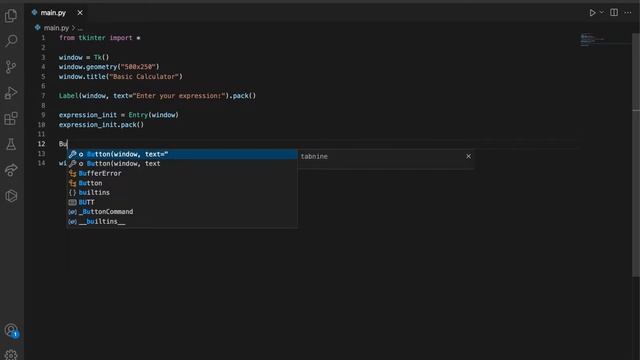Click the typed 'Bu' text on line 12
The height and width of the screenshot is (360, 640).
pyautogui.click(x=63, y=144)
